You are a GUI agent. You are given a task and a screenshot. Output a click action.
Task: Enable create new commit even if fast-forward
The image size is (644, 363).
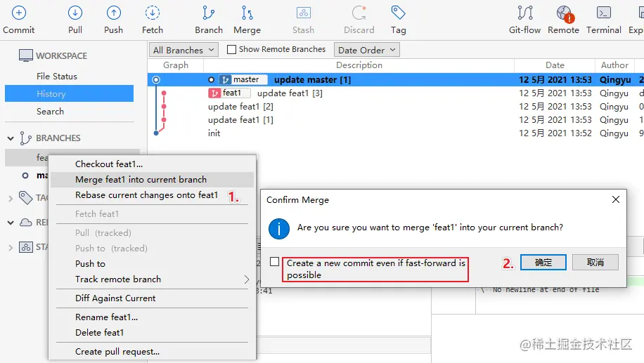(275, 262)
